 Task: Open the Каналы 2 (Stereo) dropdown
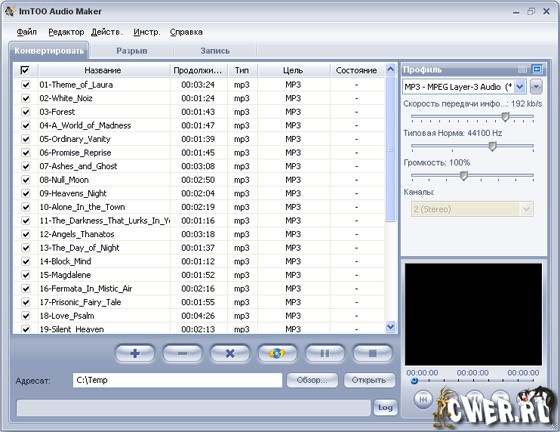[x=472, y=209]
